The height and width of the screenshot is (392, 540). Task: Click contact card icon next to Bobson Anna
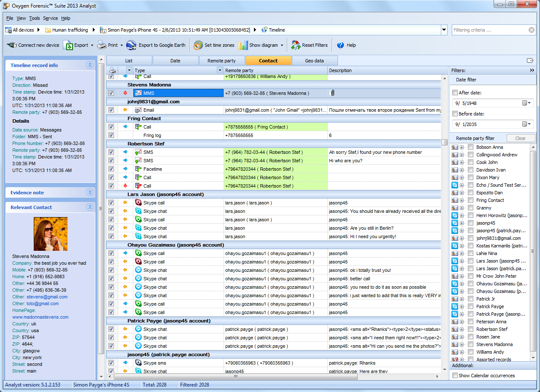pyautogui.click(x=455, y=147)
